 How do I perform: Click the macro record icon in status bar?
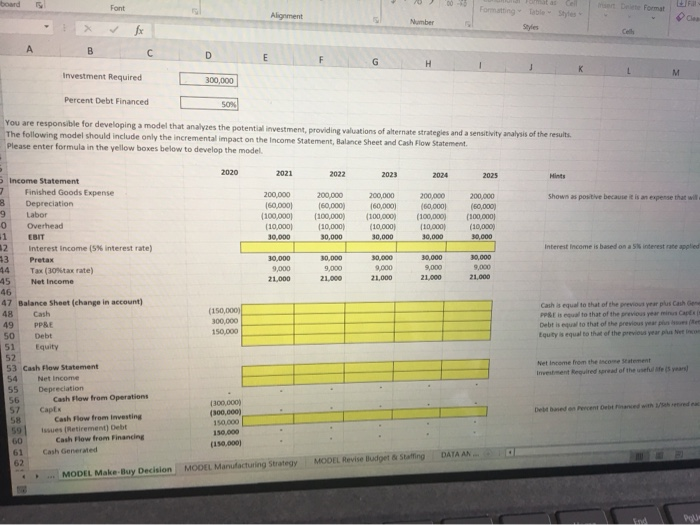pyautogui.click(x=21, y=490)
